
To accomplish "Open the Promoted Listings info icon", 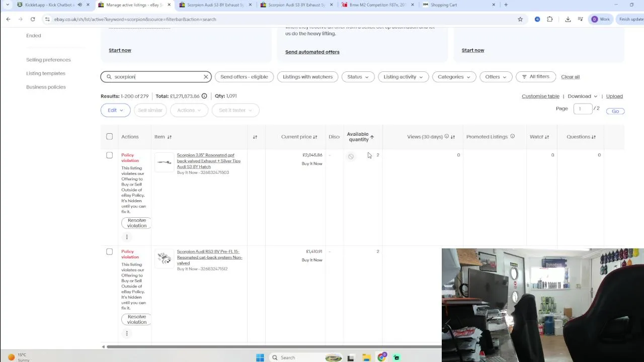I will click(512, 136).
